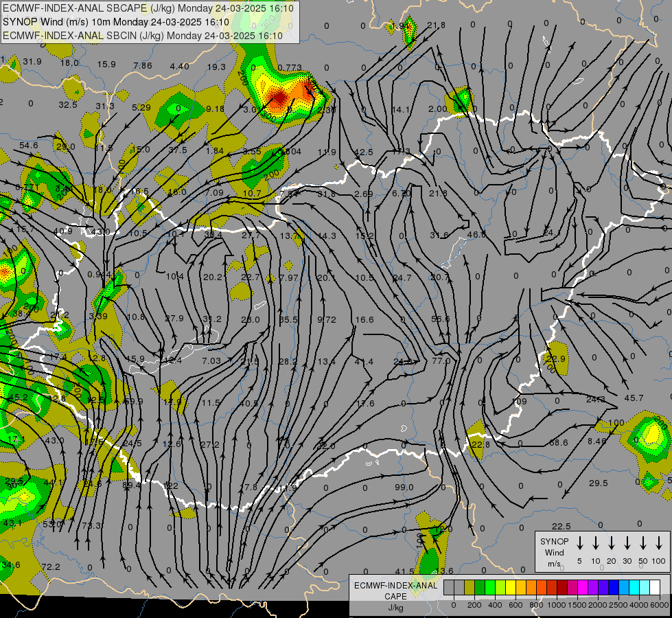Select the pure yellow CAPE legend swatch
This screenshot has width=672, height=618.
(511, 588)
